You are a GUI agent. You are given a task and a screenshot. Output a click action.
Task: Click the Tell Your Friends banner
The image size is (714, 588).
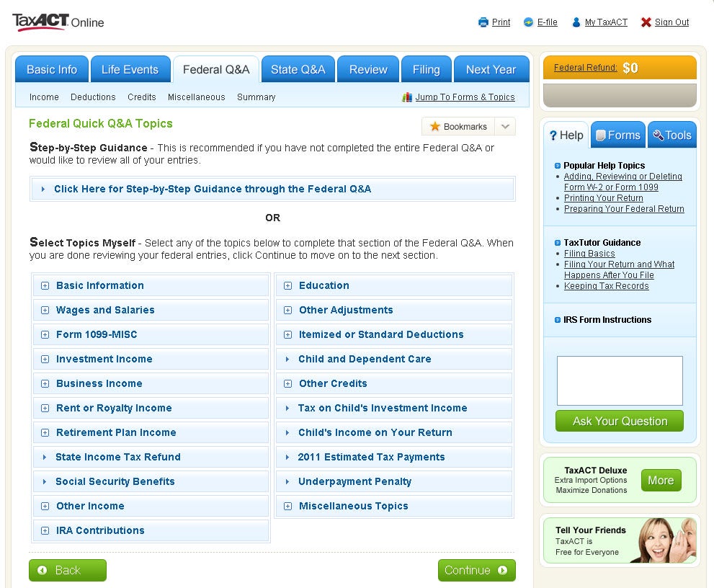click(x=620, y=540)
